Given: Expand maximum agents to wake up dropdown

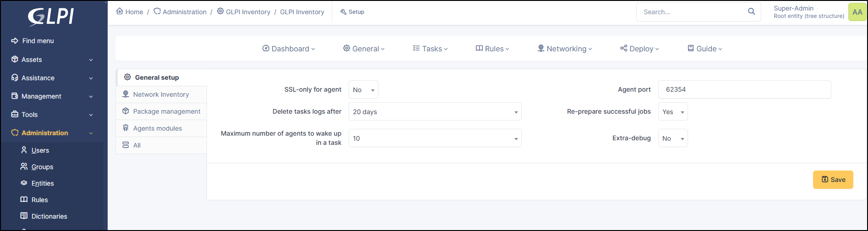Looking at the screenshot, I should point(435,138).
